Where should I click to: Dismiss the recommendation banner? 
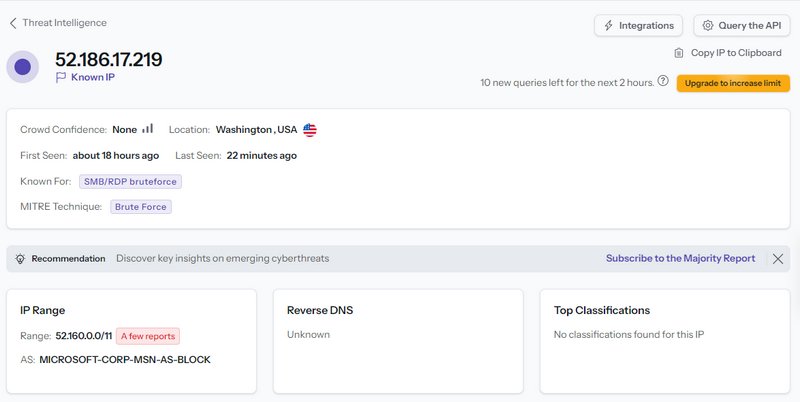point(778,258)
